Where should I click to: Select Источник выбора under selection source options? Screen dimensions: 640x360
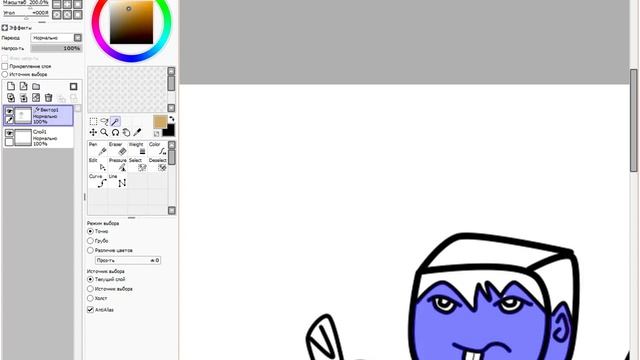coord(90,289)
